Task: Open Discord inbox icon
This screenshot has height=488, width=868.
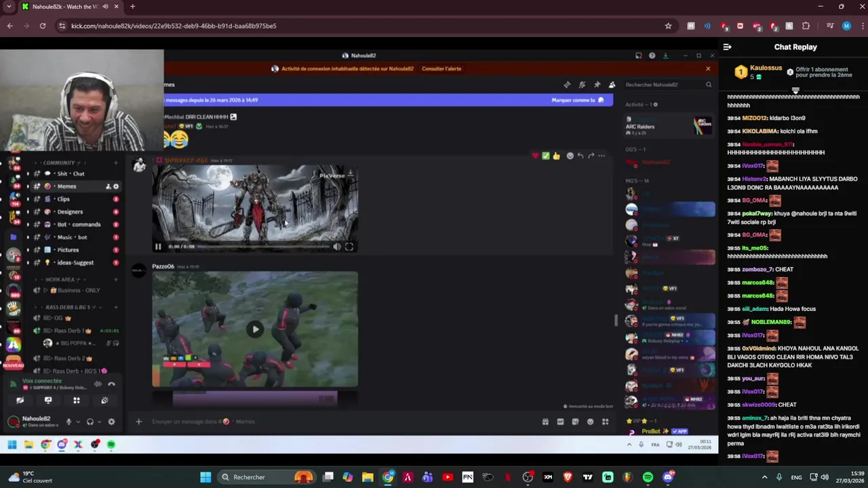Action: pos(638,56)
